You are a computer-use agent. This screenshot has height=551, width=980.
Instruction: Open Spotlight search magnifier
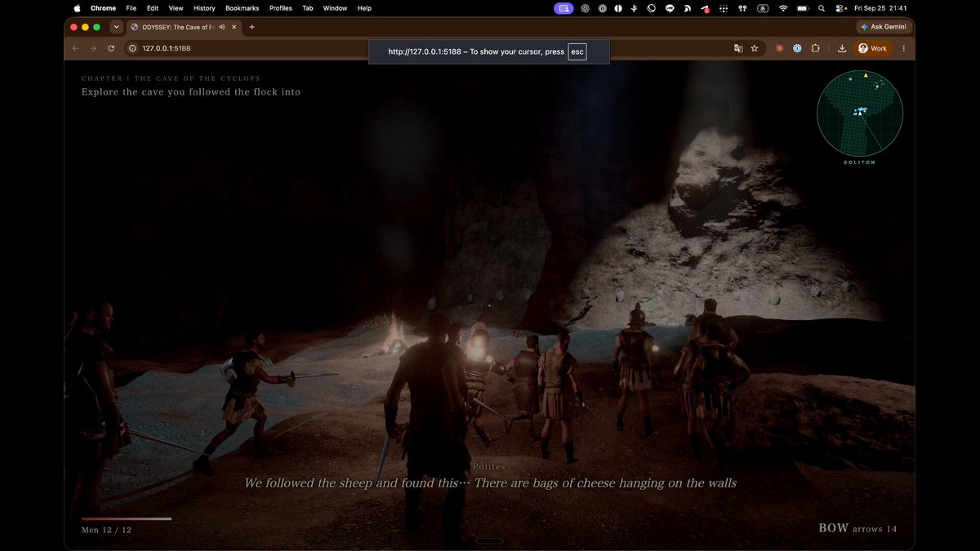[823, 8]
